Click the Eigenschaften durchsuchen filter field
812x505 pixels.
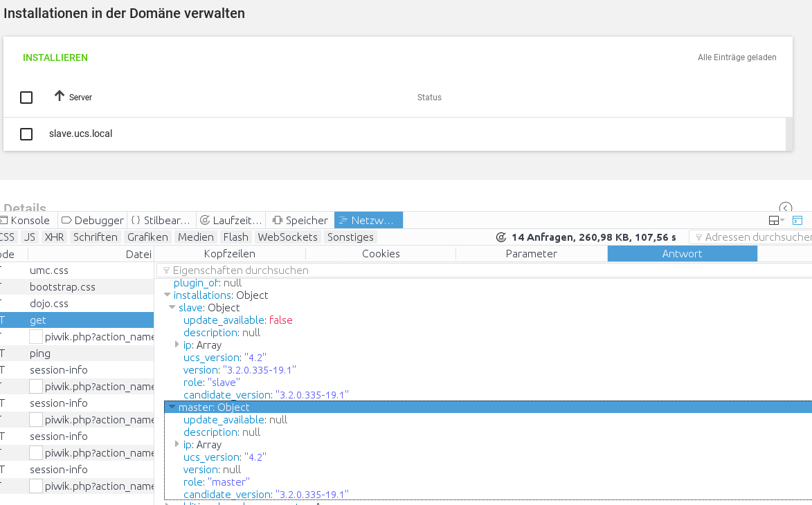coord(485,270)
